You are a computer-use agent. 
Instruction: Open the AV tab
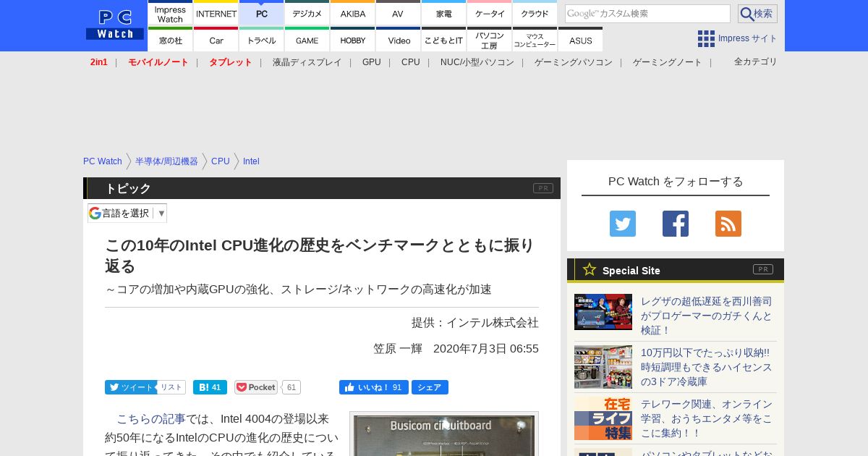(399, 13)
